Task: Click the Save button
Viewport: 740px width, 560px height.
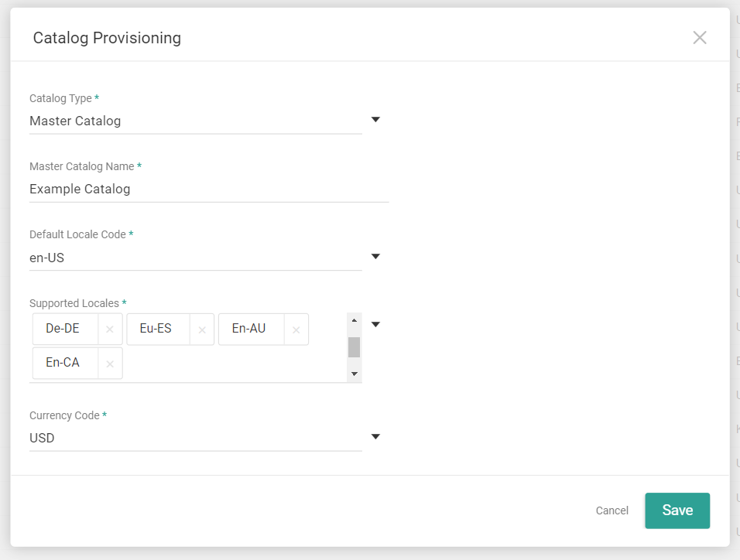Action: 677,510
